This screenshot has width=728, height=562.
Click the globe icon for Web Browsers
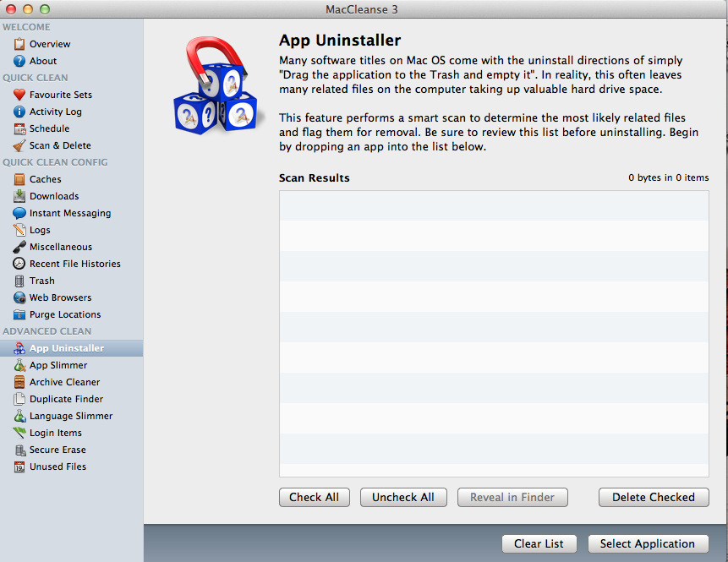coord(19,297)
